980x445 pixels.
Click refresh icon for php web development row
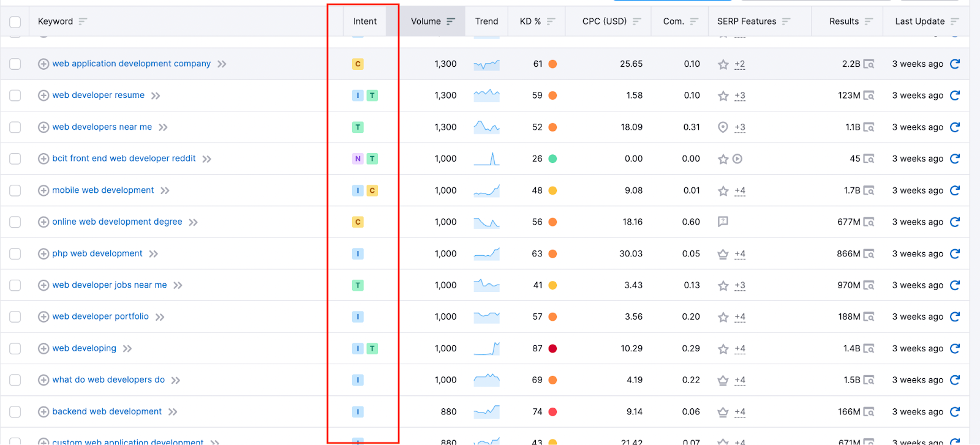(954, 253)
